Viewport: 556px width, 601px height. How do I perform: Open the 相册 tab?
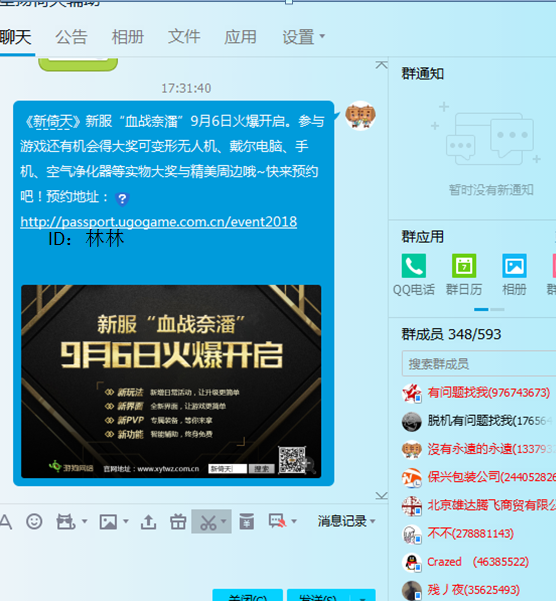[128, 38]
